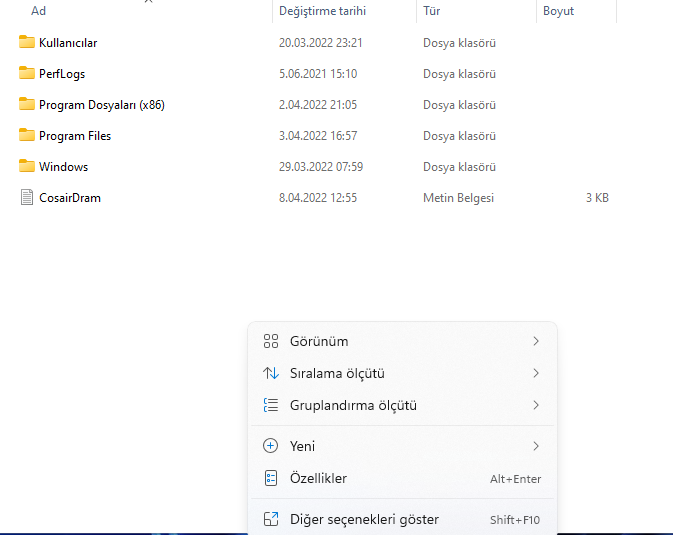This screenshot has width=673, height=535.
Task: Expand the Gruplandırma ölçütü submenu chevron
Action: tap(536, 405)
